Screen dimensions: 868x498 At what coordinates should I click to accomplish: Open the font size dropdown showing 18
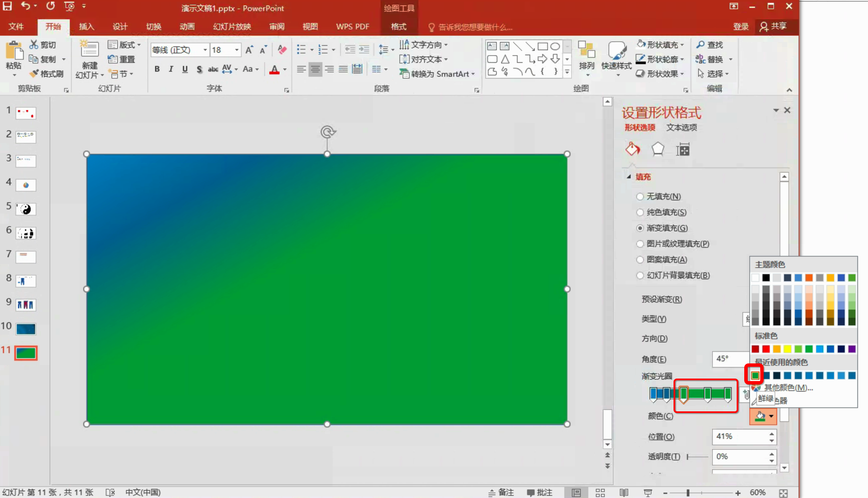237,50
